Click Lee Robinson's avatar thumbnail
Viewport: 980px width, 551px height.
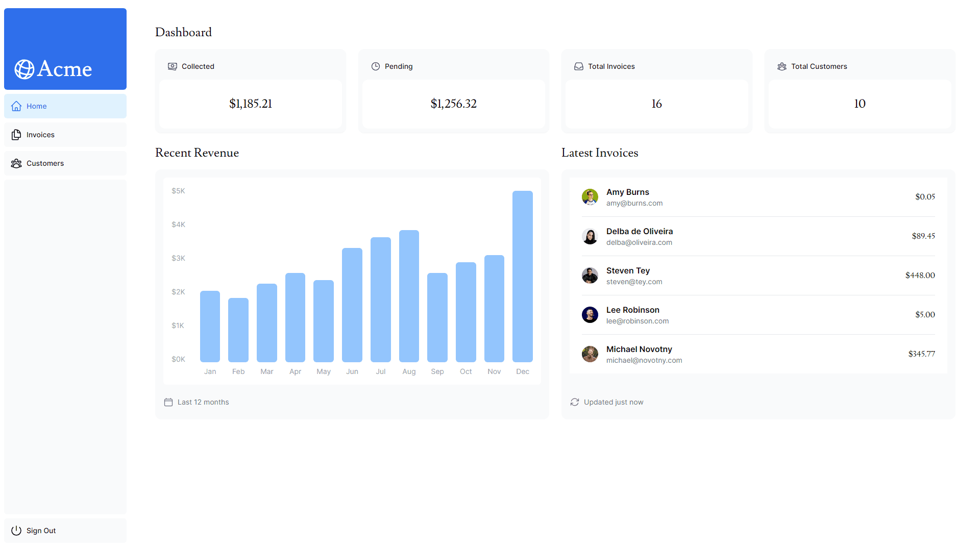pos(590,315)
